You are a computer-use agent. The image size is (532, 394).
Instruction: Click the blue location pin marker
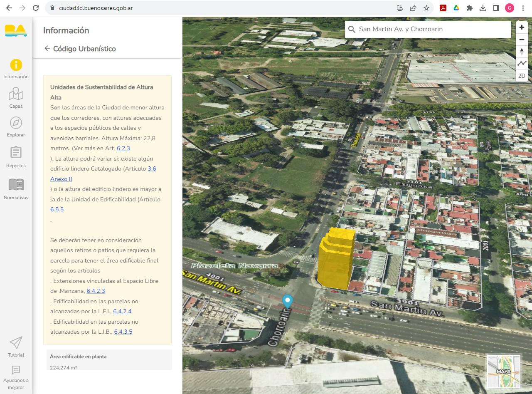(287, 301)
